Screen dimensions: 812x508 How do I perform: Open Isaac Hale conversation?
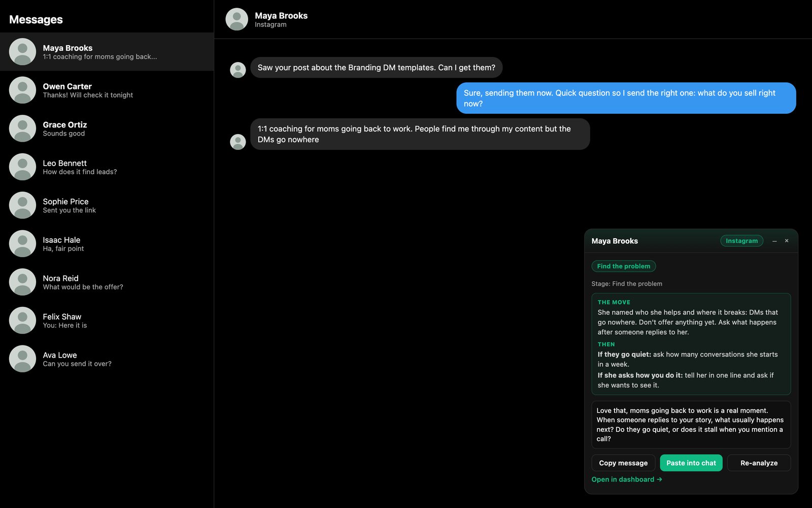107,243
